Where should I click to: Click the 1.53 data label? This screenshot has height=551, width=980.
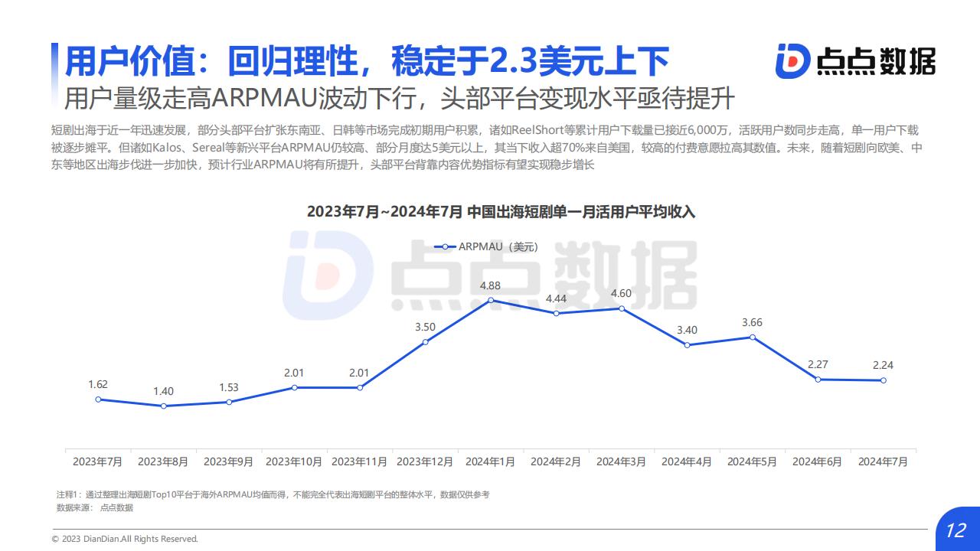point(229,387)
